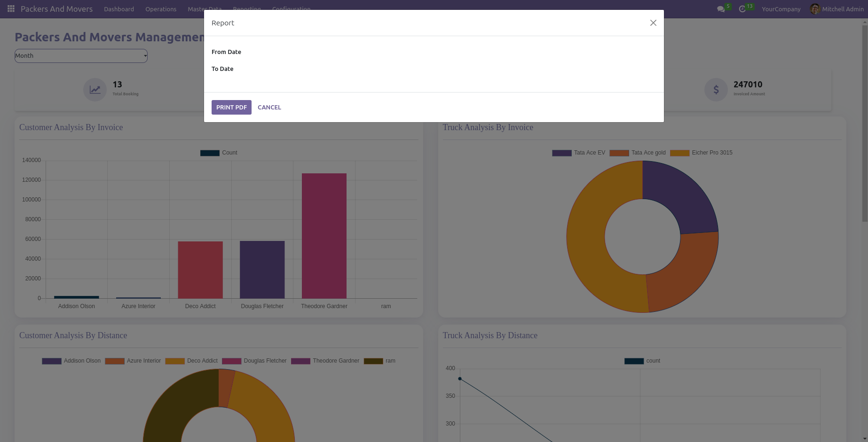
Task: Open the activities clock icon
Action: point(742,9)
